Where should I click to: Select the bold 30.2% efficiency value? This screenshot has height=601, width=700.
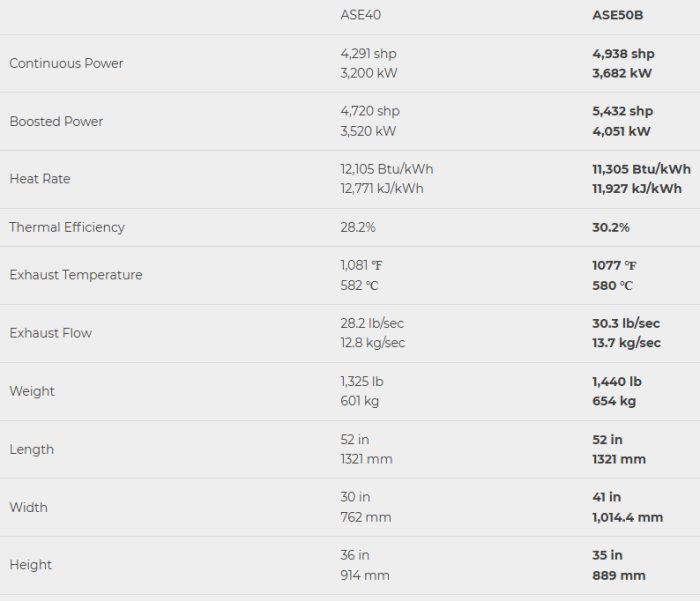611,227
